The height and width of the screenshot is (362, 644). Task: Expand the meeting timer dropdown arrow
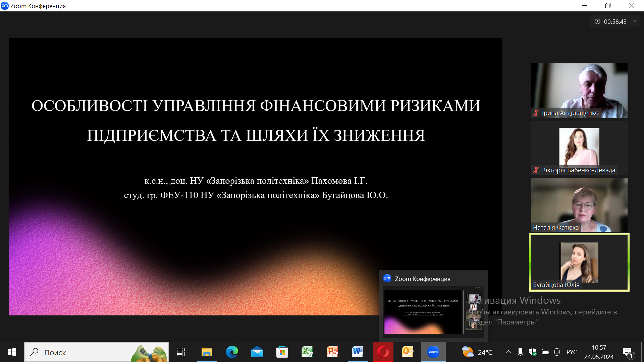click(635, 21)
